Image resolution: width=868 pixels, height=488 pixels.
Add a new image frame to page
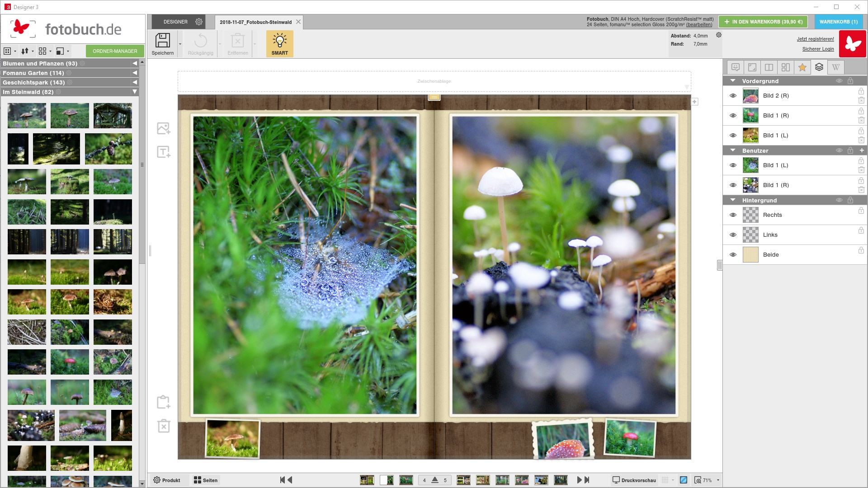(x=164, y=128)
